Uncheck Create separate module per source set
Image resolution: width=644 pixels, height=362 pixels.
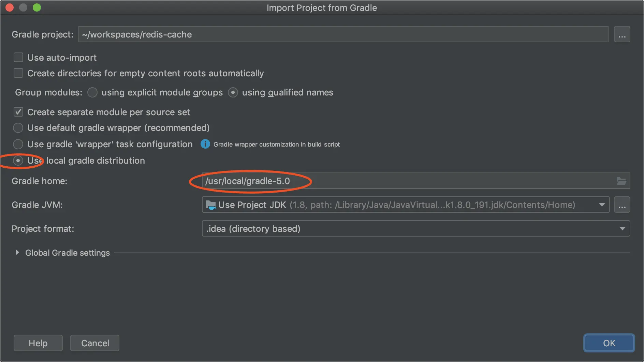click(x=18, y=112)
